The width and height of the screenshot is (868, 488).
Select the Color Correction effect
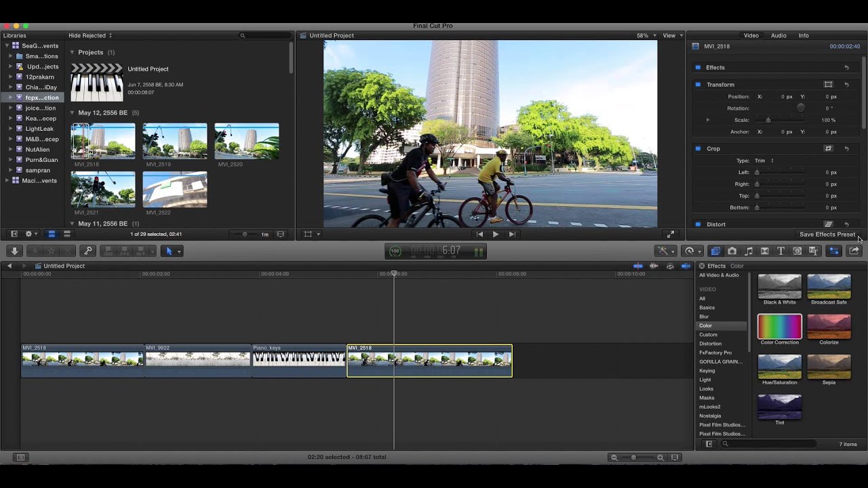pos(779,330)
